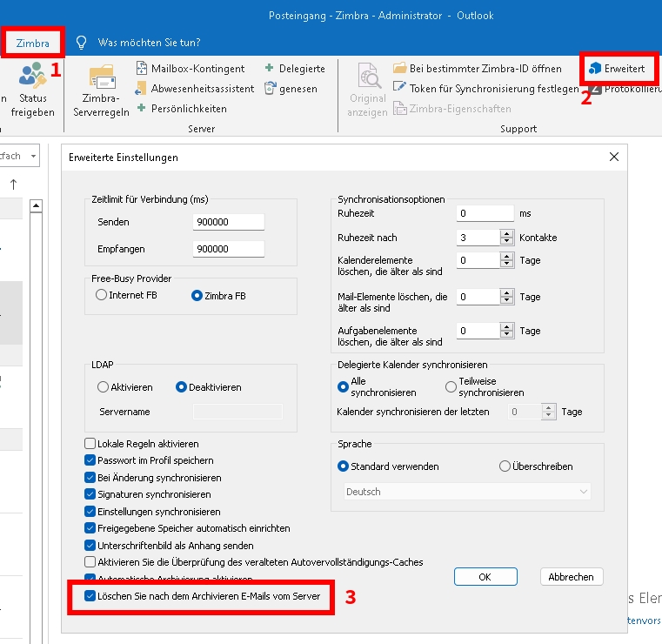
Task: Click the Erweitert ribbon button
Action: point(617,69)
